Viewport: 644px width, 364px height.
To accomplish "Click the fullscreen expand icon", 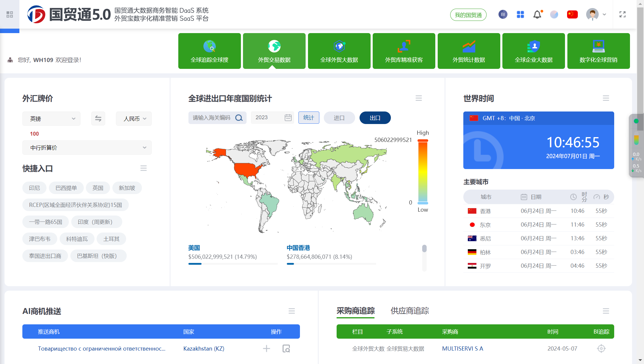I will point(622,14).
